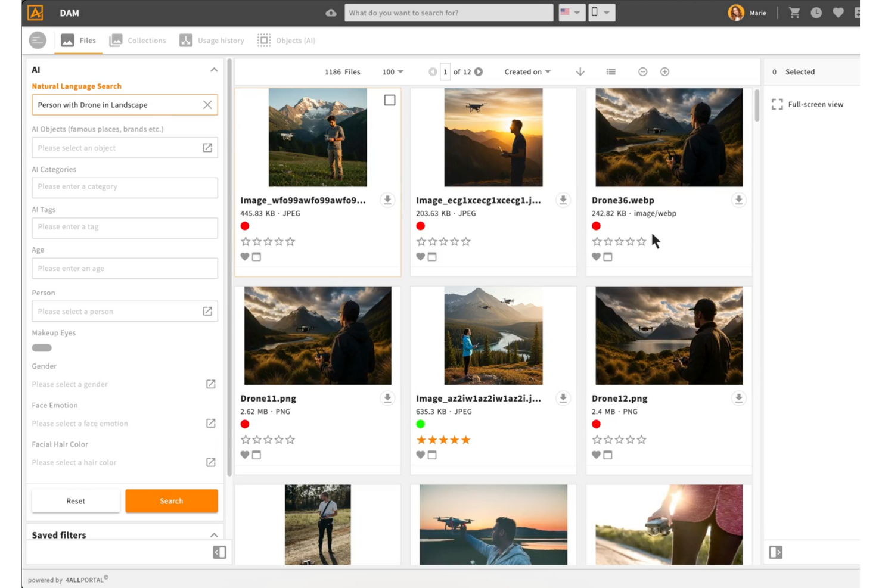Download Drone36.webp file
The width and height of the screenshot is (882, 588).
(739, 200)
